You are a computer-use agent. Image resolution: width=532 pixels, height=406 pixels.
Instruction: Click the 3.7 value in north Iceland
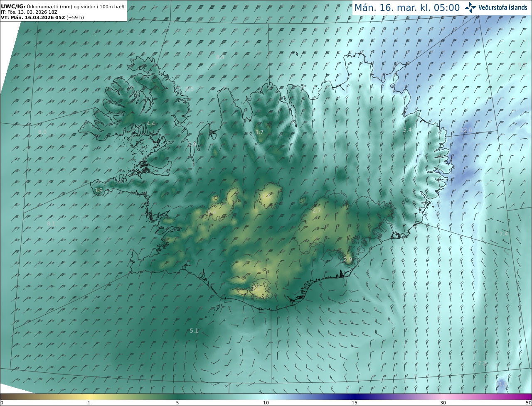[259, 132]
